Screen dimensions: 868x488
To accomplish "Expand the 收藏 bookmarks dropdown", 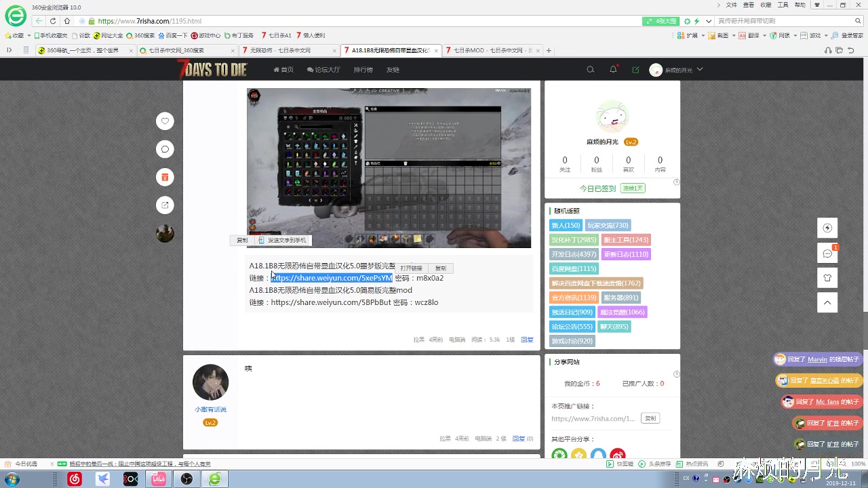I will tap(28, 35).
